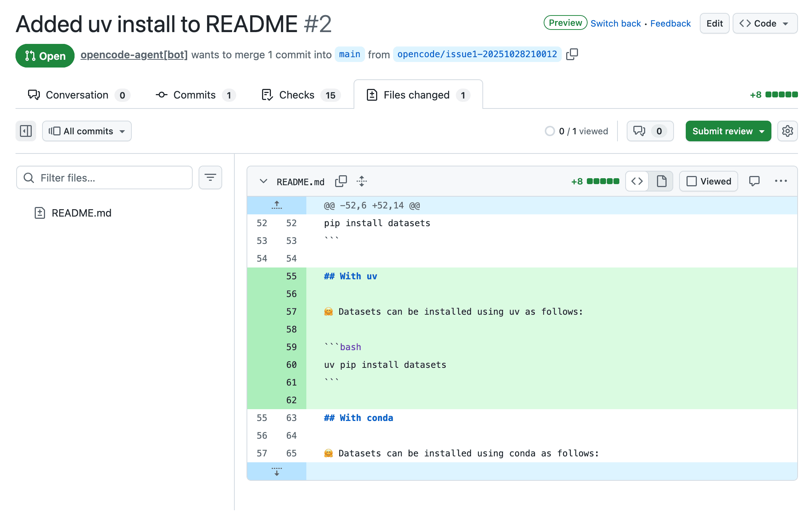The height and width of the screenshot is (518, 812).
Task: Open the Submit review dropdown
Action: (x=728, y=131)
